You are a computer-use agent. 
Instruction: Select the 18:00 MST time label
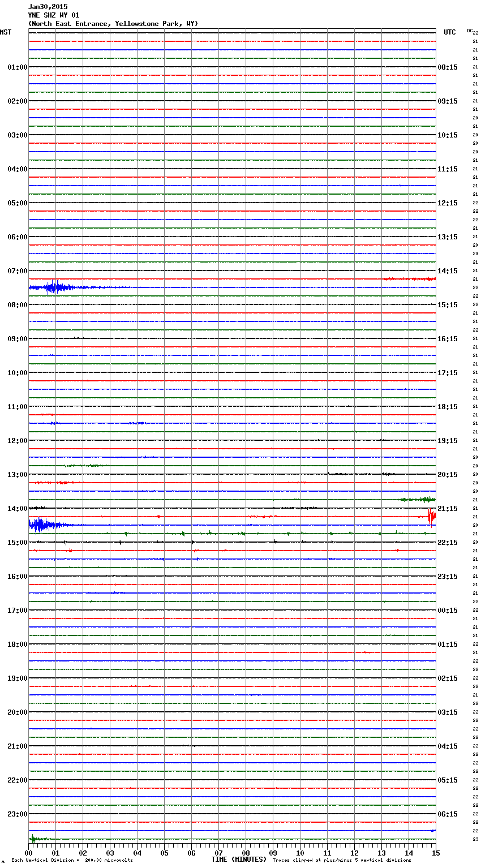[18, 644]
